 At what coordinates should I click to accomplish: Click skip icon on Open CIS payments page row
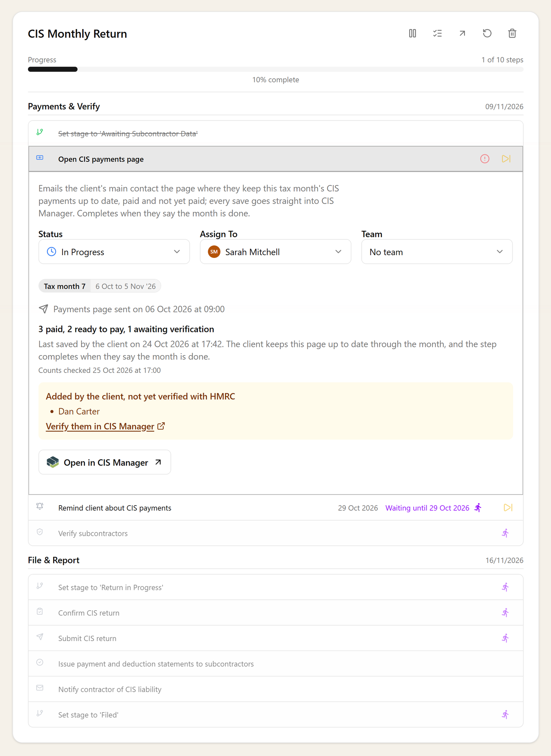pyautogui.click(x=506, y=159)
